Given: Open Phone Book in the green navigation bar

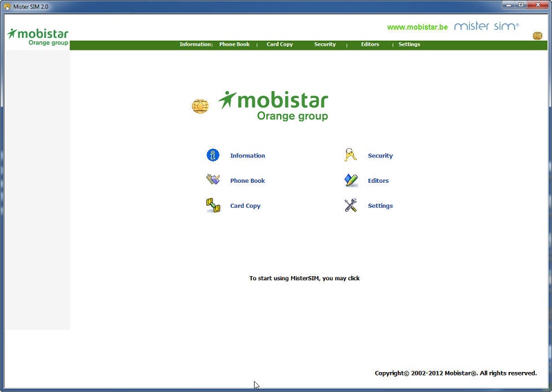Looking at the screenshot, I should tap(234, 45).
